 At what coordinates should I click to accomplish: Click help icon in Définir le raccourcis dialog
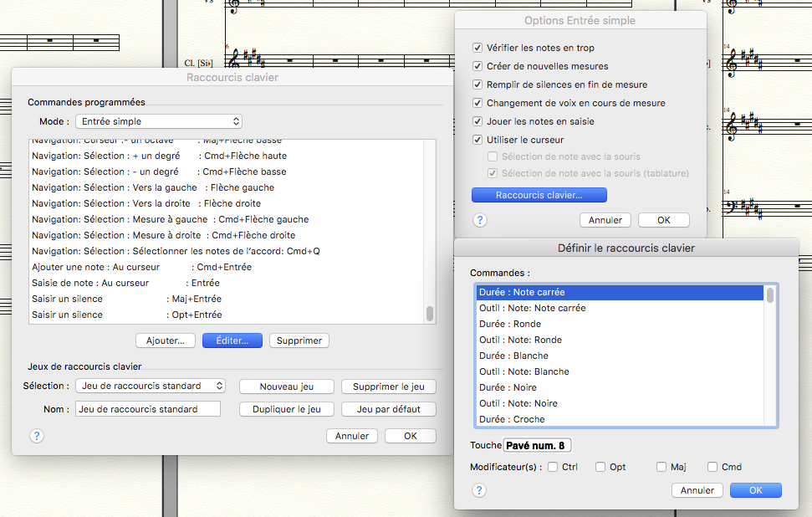479,490
